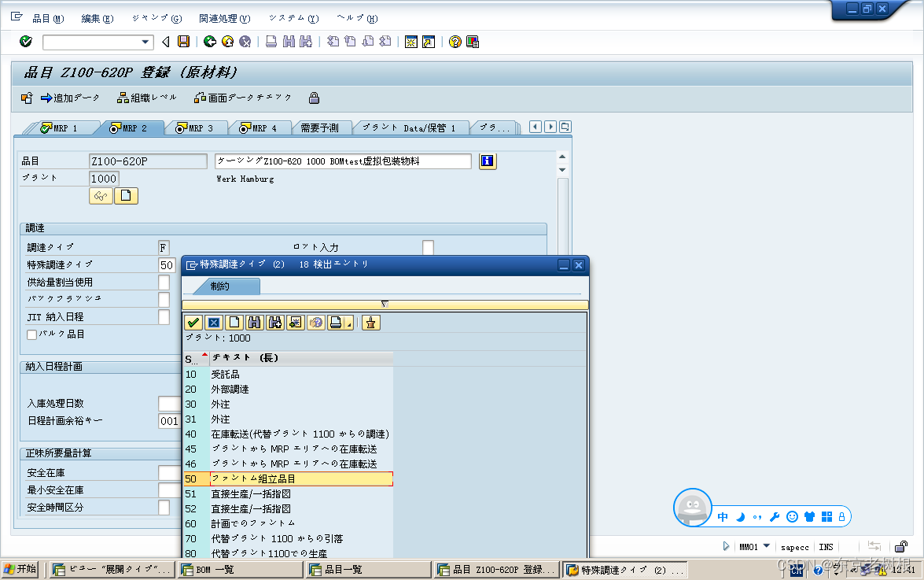Expand the popup print icon dropdown arrow
The image size is (924, 580).
click(x=349, y=323)
